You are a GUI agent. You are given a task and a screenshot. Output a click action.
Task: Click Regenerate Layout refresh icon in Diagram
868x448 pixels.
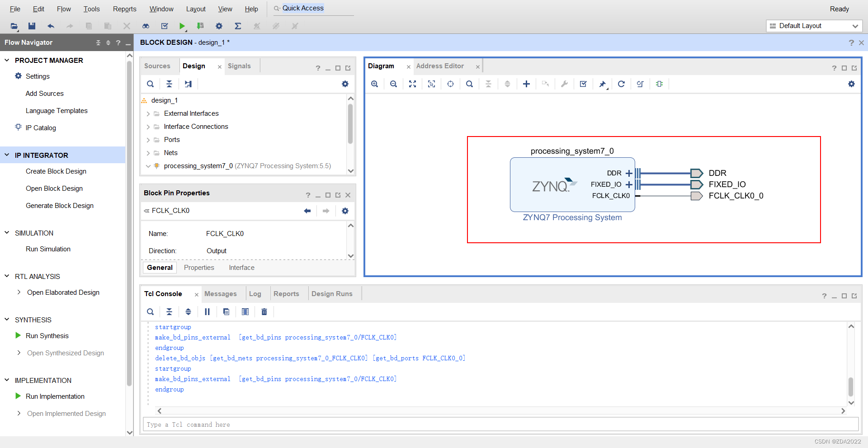[x=621, y=84]
